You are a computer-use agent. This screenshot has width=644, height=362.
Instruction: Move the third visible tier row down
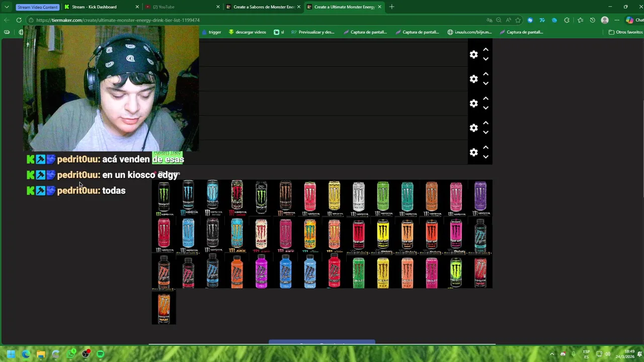[486, 108]
